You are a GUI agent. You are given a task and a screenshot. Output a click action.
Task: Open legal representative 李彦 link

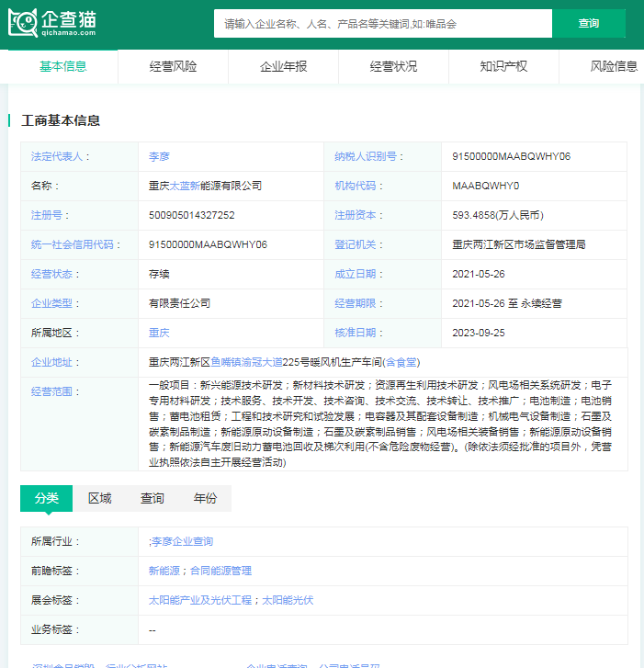(159, 157)
